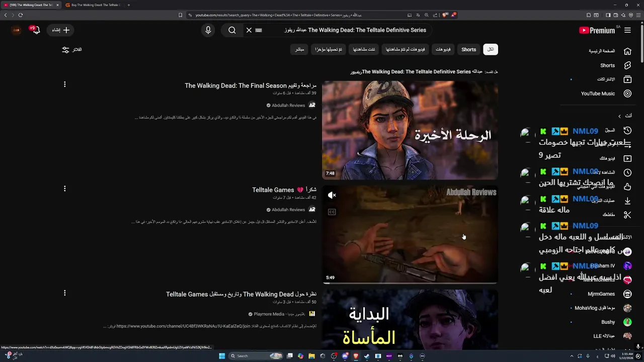Open Liked Videos thumbs-up icon in sidebar

(627, 187)
